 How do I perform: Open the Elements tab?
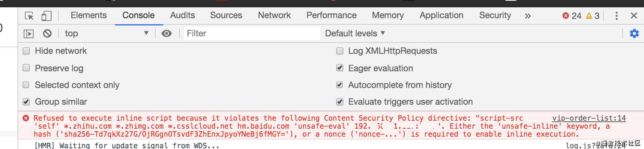[x=89, y=15]
